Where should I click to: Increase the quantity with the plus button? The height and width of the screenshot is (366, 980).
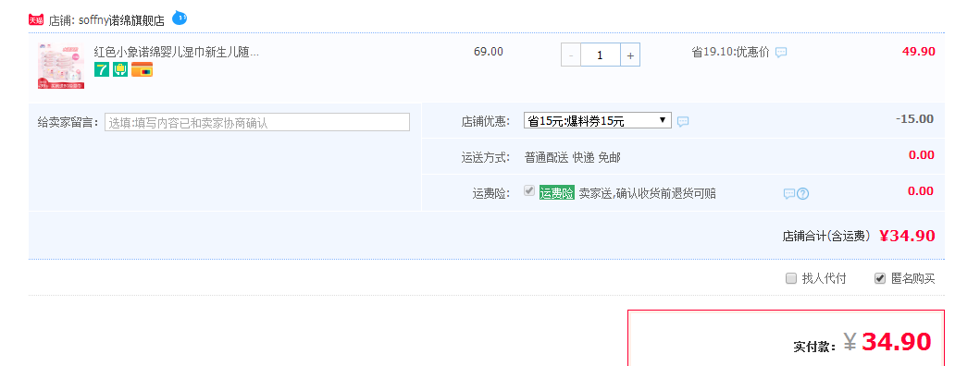tap(630, 55)
